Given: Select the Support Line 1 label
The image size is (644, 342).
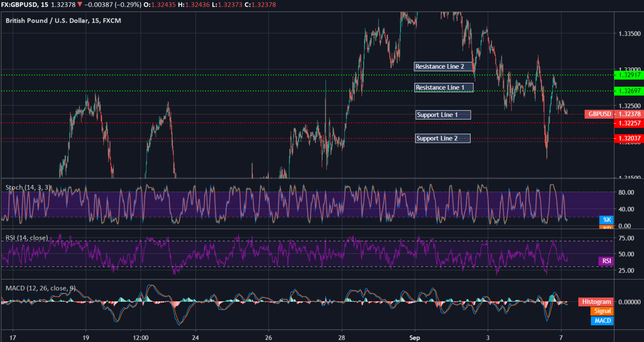Looking at the screenshot, I should pos(443,115).
